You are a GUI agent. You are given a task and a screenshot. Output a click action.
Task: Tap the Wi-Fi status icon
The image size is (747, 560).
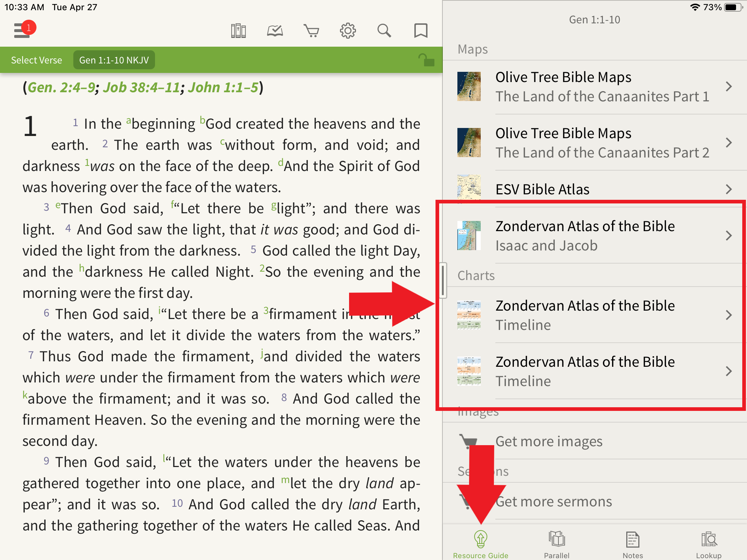click(695, 7)
